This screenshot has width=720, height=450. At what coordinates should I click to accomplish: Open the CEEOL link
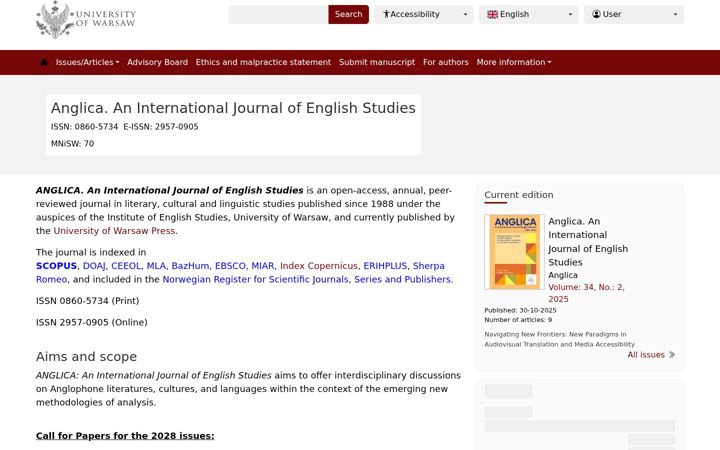pyautogui.click(x=126, y=266)
